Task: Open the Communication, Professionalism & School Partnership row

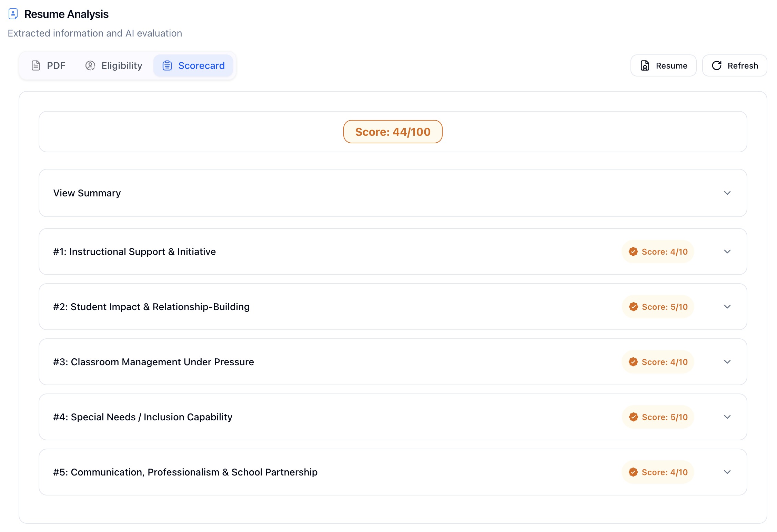Action: click(x=185, y=472)
